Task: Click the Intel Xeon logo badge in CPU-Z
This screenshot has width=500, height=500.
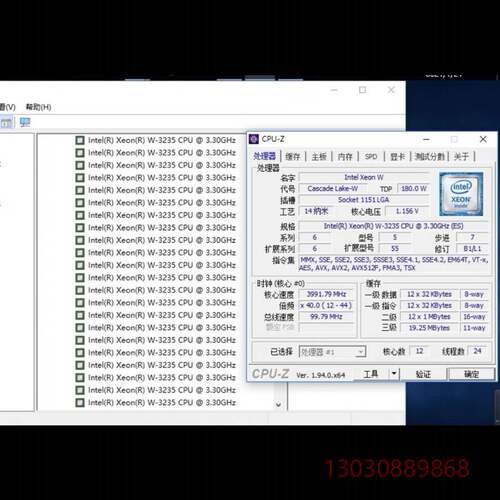Action: pos(461,194)
